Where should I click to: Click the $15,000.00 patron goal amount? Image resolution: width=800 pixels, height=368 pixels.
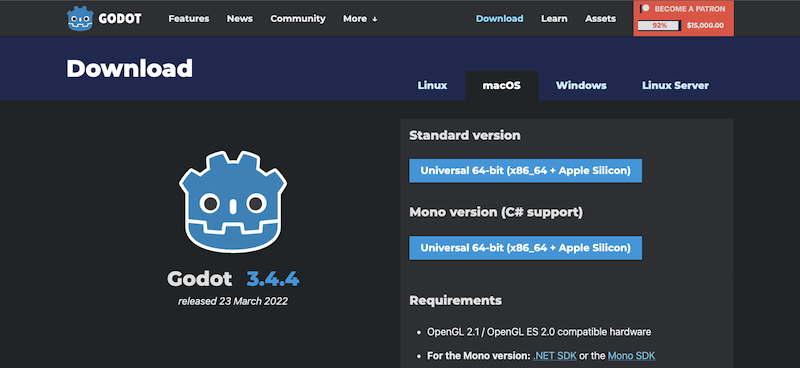tap(705, 25)
